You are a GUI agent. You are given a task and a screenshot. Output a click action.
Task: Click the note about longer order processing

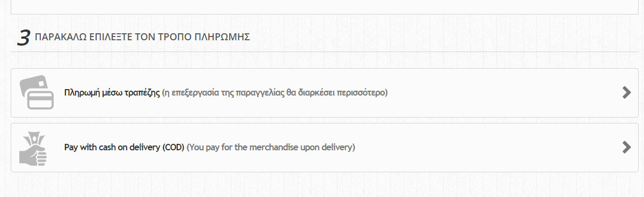point(275,92)
